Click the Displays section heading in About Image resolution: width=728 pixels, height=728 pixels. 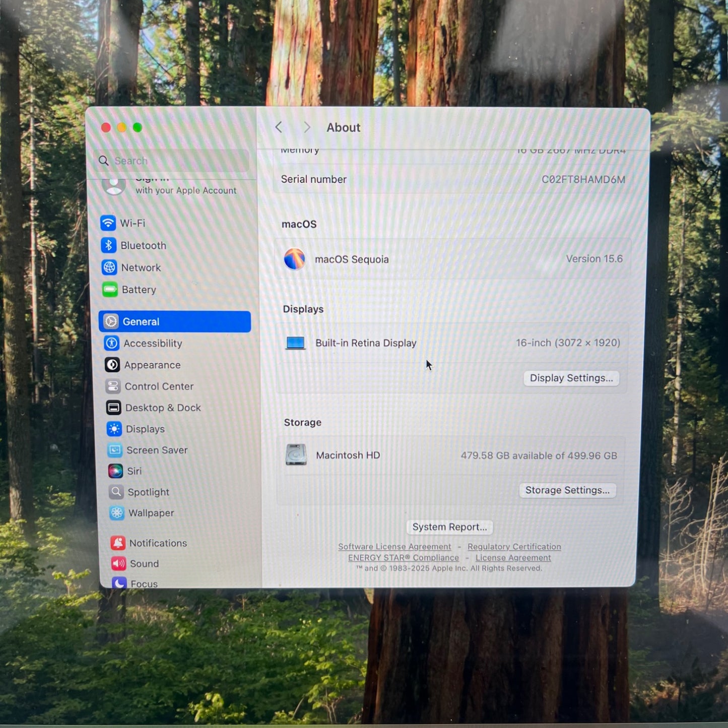303,309
